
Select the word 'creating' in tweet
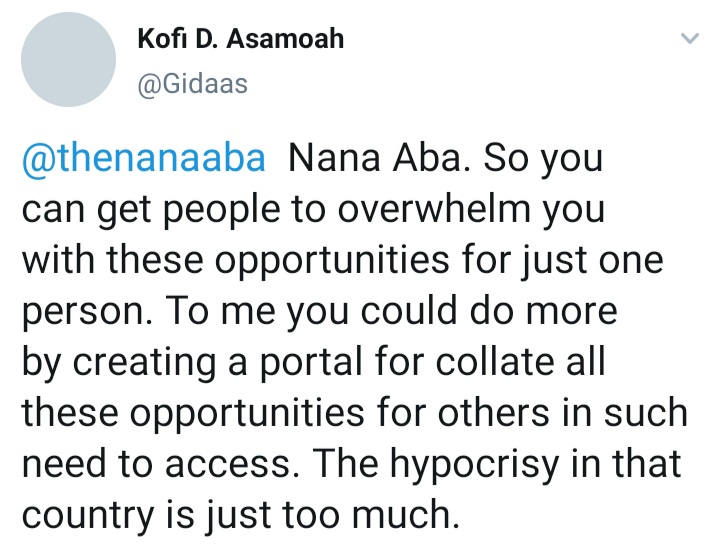click(x=144, y=363)
